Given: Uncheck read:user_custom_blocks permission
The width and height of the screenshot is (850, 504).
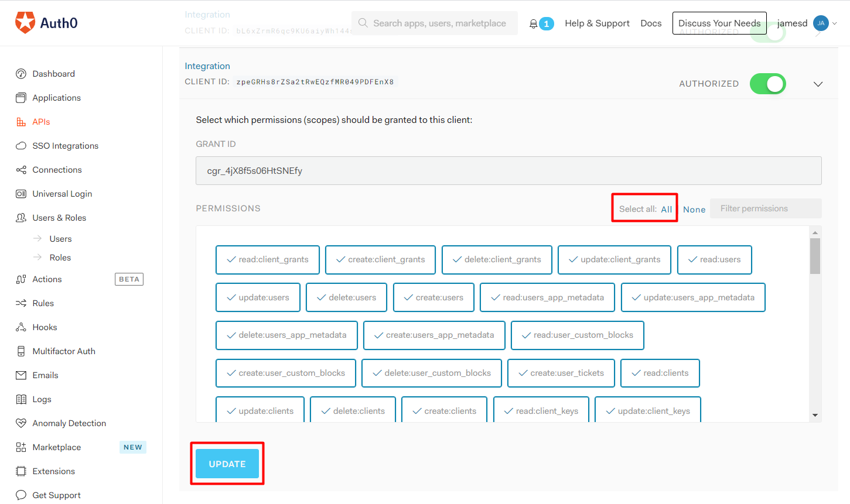Looking at the screenshot, I should tap(578, 335).
